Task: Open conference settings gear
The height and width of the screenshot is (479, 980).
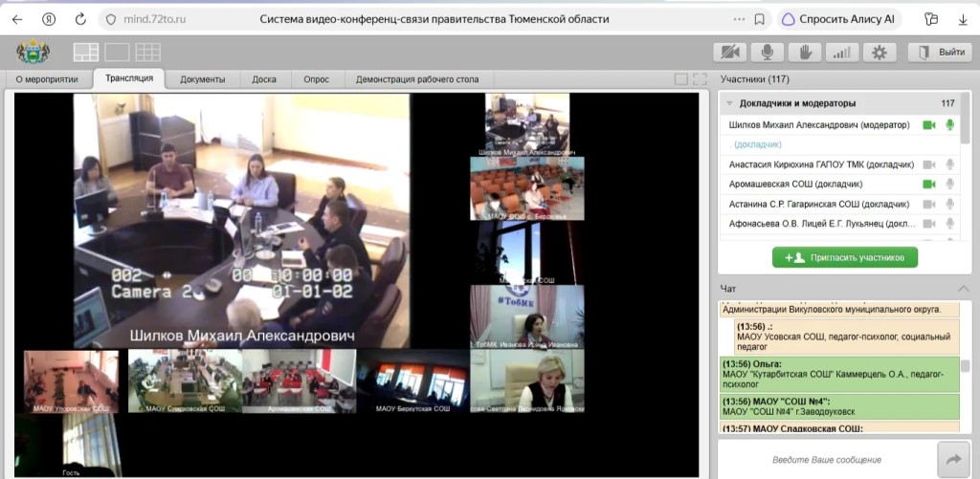Action: (x=880, y=53)
